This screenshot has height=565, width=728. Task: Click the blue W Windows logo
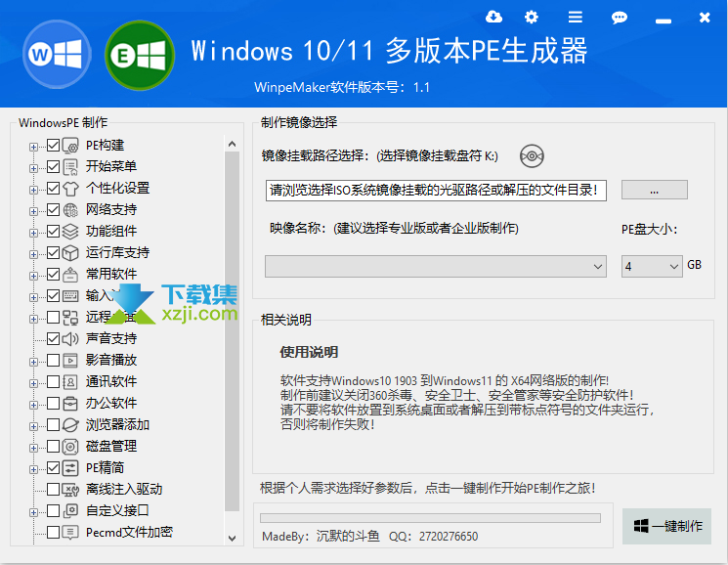coord(57,55)
